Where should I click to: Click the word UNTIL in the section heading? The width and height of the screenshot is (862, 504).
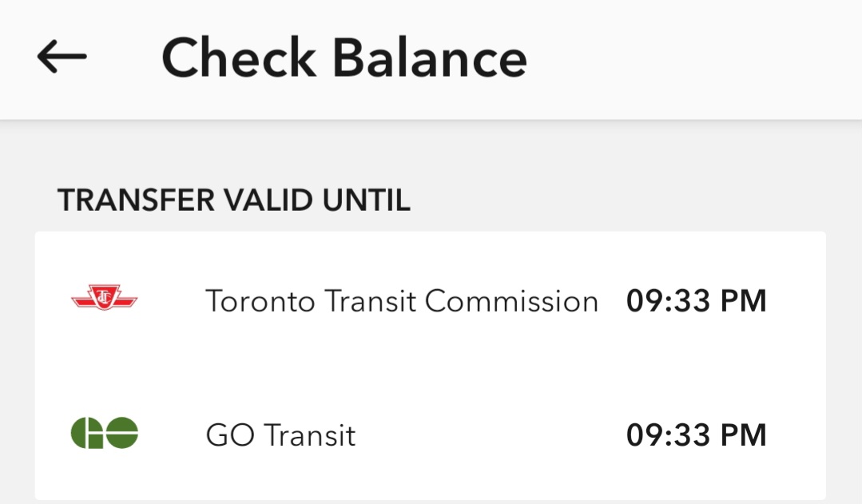click(x=366, y=200)
